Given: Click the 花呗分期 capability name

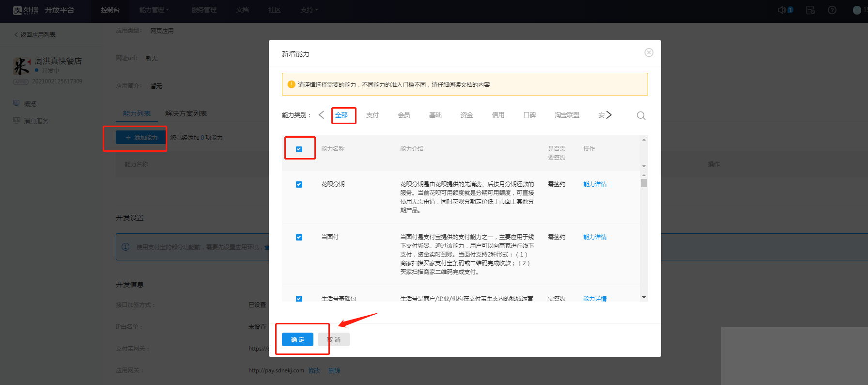Looking at the screenshot, I should pyautogui.click(x=333, y=184).
